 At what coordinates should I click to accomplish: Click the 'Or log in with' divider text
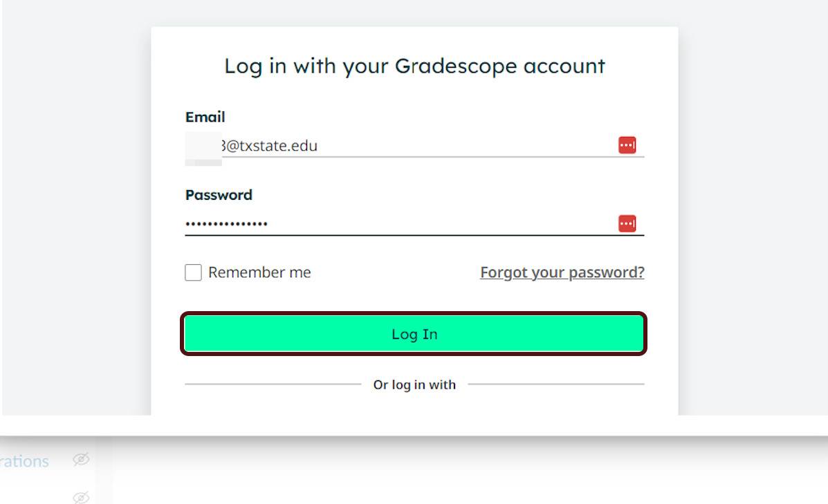(414, 384)
